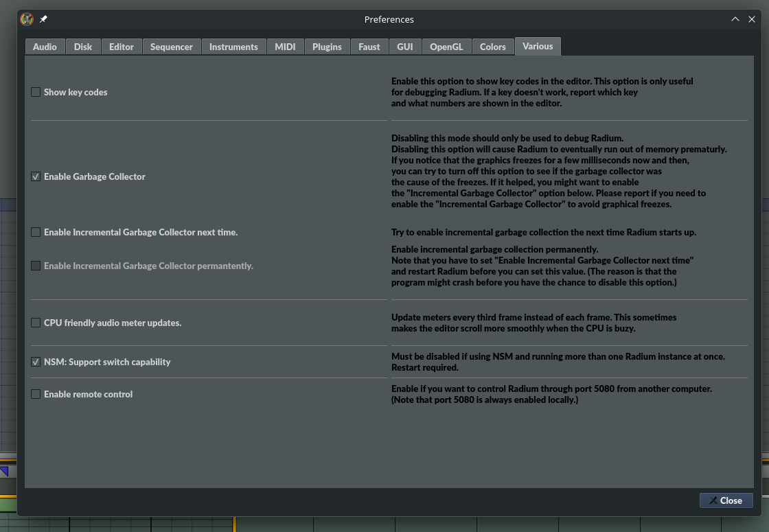Select the Editor tab
This screenshot has width=769, height=532.
(122, 47)
